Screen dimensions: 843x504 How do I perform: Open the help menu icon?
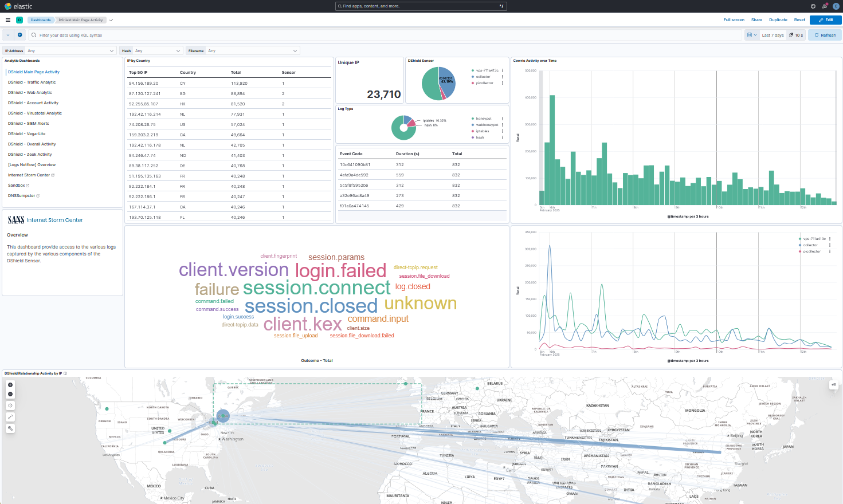pyautogui.click(x=813, y=6)
